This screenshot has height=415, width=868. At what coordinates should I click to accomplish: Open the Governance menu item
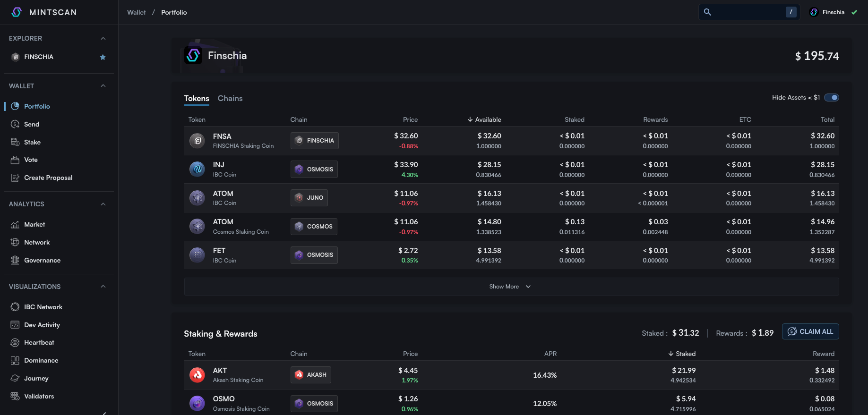point(42,260)
